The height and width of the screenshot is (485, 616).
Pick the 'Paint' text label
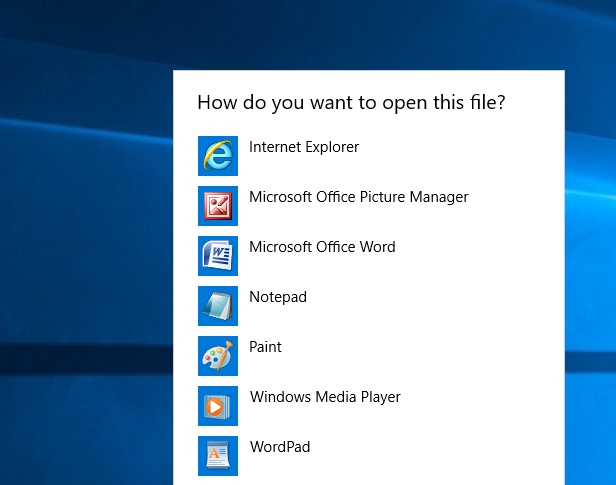click(265, 347)
